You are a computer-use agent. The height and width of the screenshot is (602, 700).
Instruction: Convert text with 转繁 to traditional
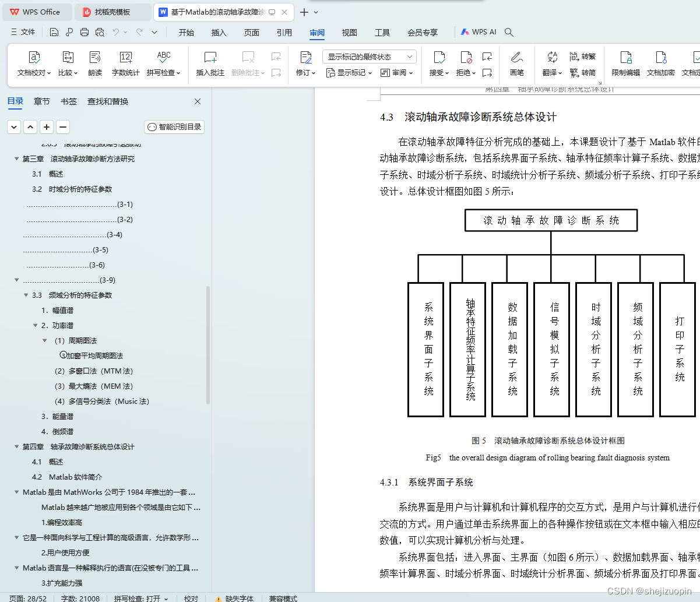pos(583,57)
